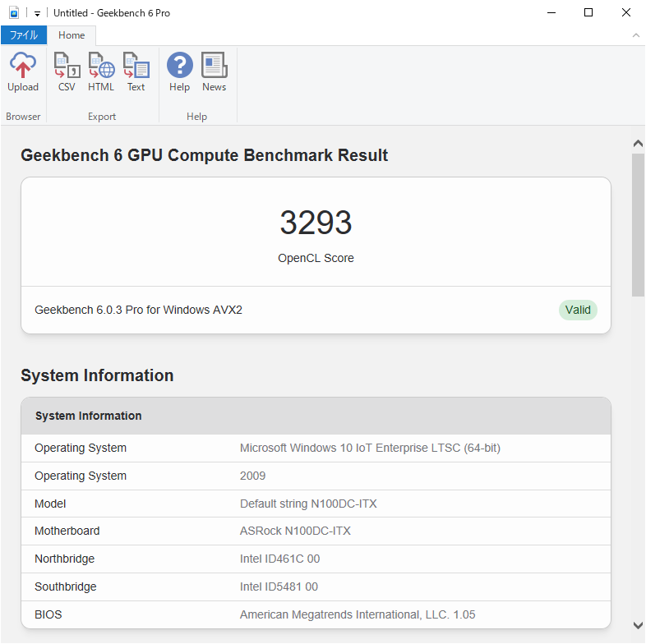Click the scrollbar down arrow

coord(638,625)
